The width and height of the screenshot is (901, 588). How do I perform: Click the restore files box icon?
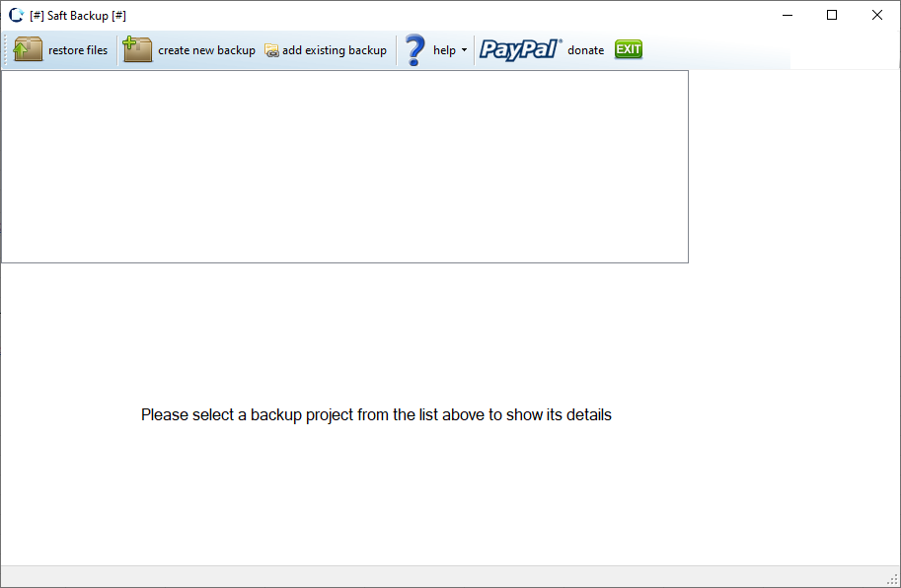(29, 49)
